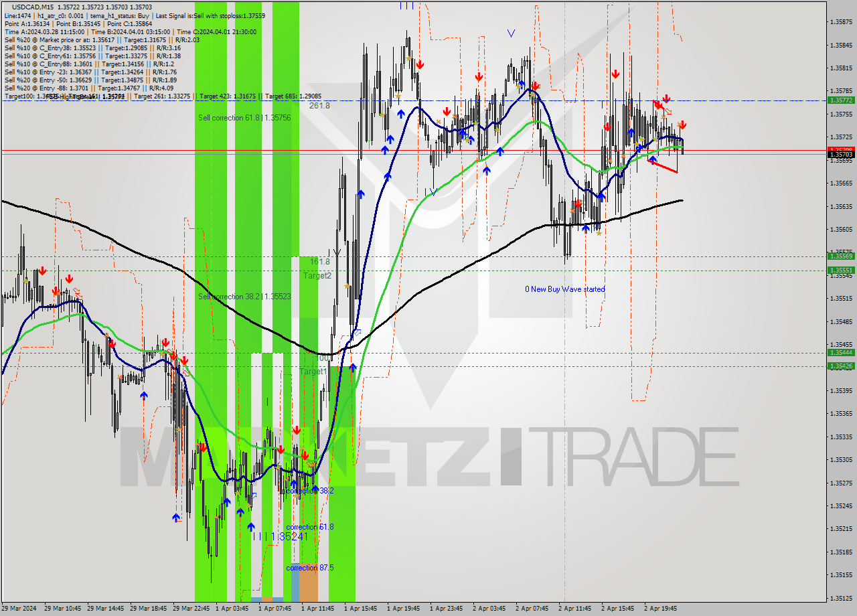Click the green 1.35551 price tag

tap(841, 271)
